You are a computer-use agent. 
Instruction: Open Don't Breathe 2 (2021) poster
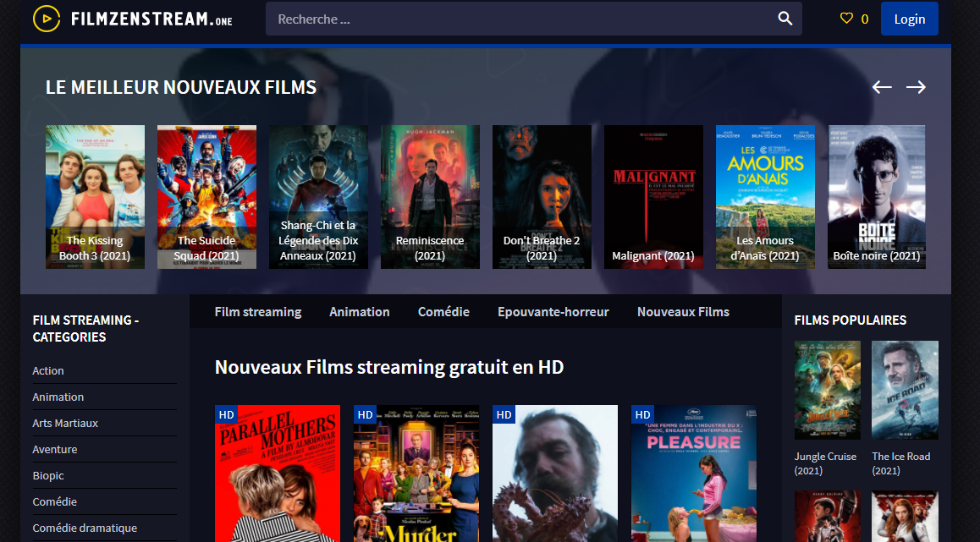click(x=542, y=197)
